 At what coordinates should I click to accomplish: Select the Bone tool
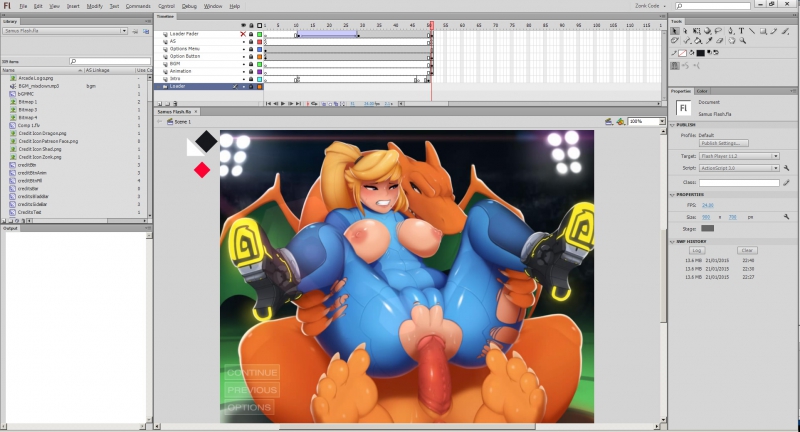687,41
